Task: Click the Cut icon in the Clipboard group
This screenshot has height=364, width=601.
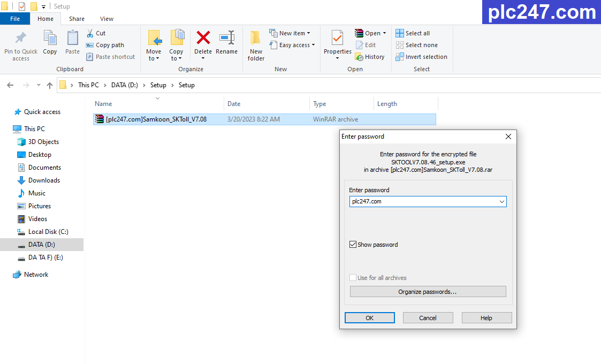Action: click(90, 33)
